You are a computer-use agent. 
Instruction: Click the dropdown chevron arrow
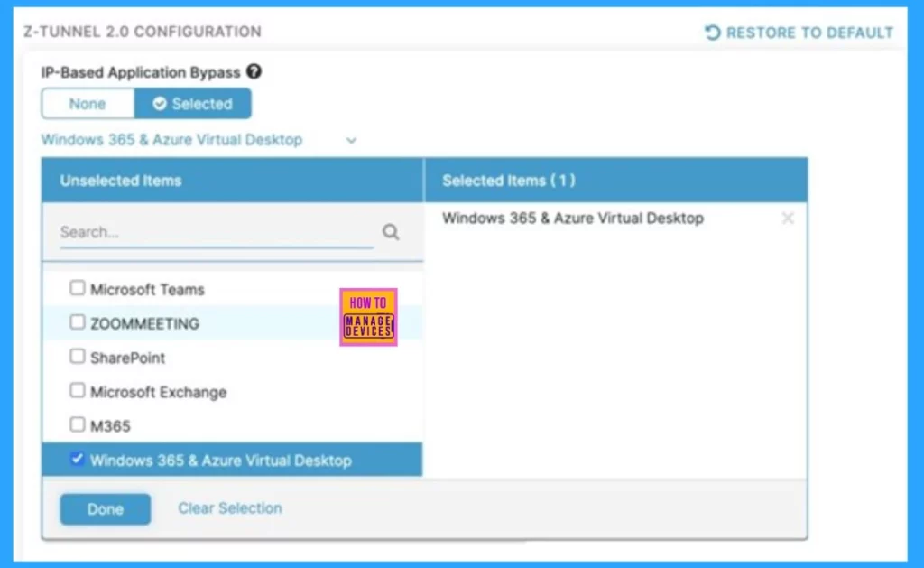pos(351,140)
